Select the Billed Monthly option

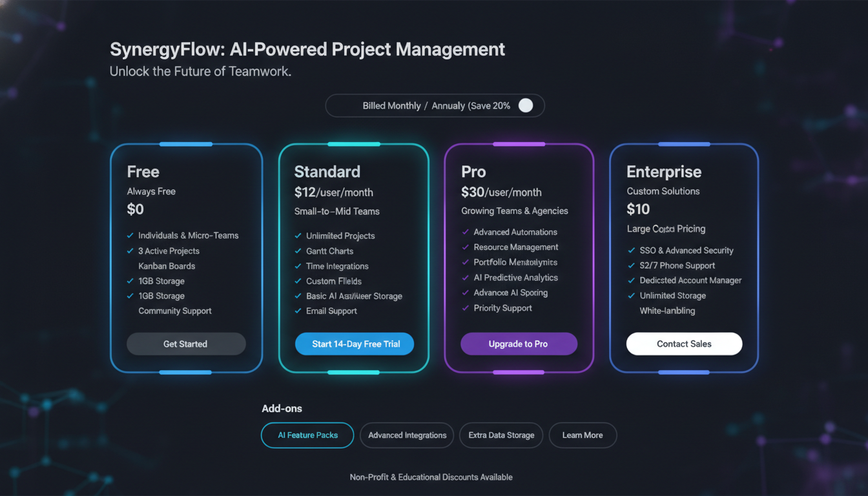pos(391,105)
